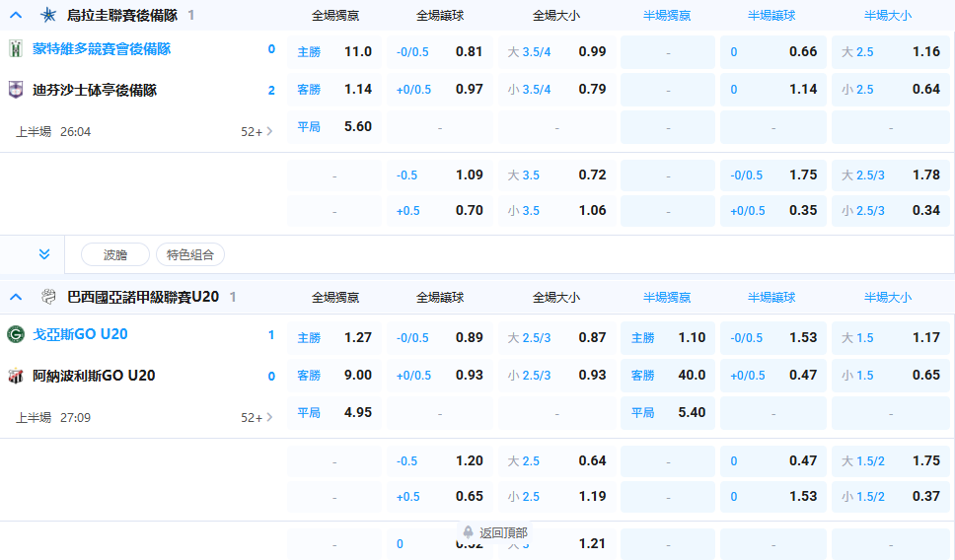Viewport: 955px width, 560px height.
Task: Bet on 主勝 at odds 11.0
Action: pos(334,51)
